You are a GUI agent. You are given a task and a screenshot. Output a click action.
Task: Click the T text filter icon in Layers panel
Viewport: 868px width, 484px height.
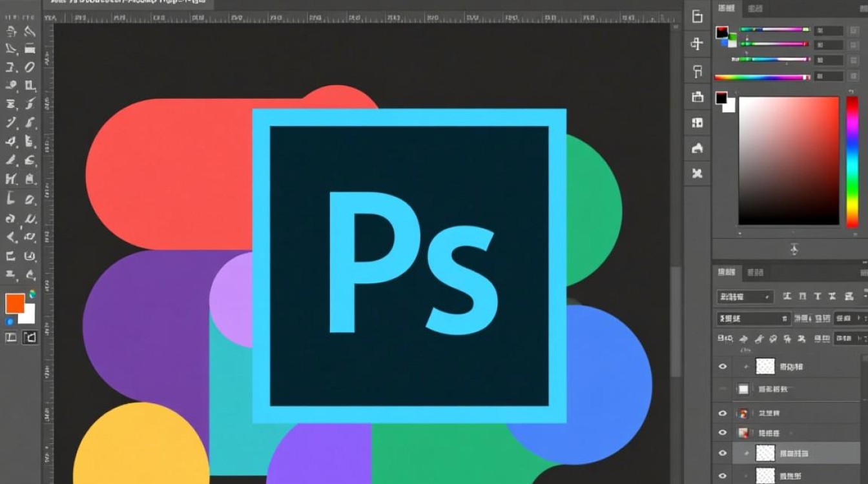[817, 296]
